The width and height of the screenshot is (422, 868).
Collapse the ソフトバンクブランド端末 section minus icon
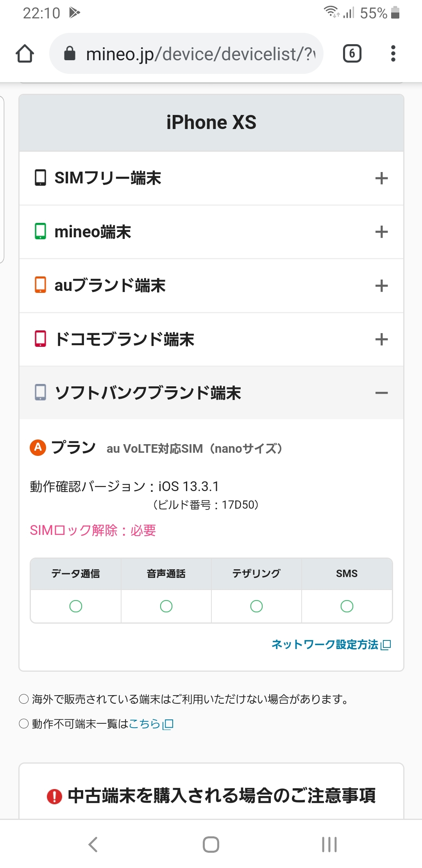pyautogui.click(x=381, y=393)
